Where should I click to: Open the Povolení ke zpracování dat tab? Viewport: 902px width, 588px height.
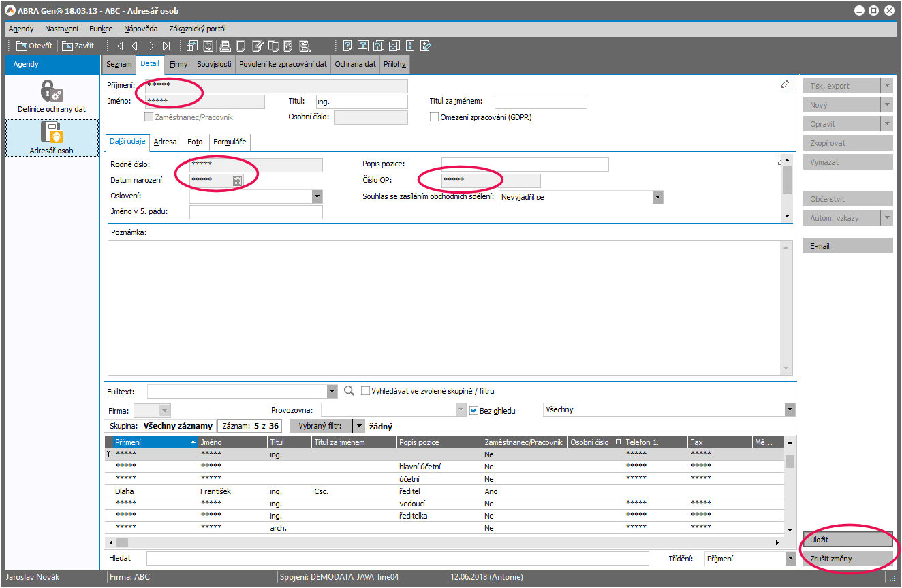click(283, 64)
